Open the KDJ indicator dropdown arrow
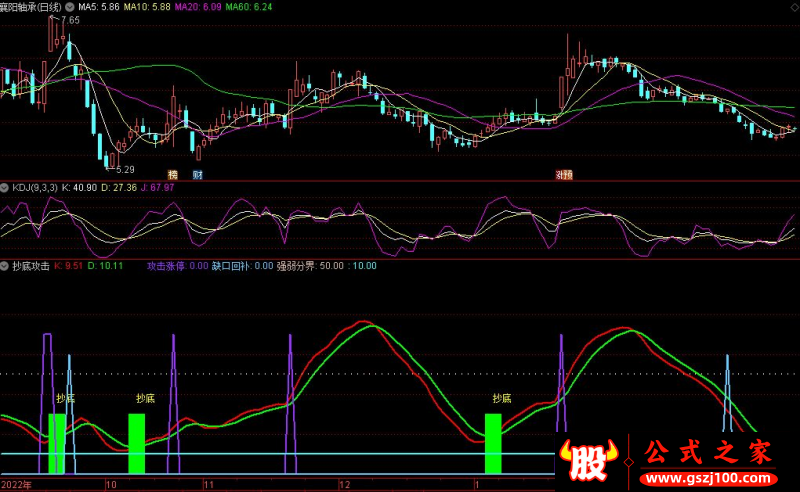 click(5, 187)
